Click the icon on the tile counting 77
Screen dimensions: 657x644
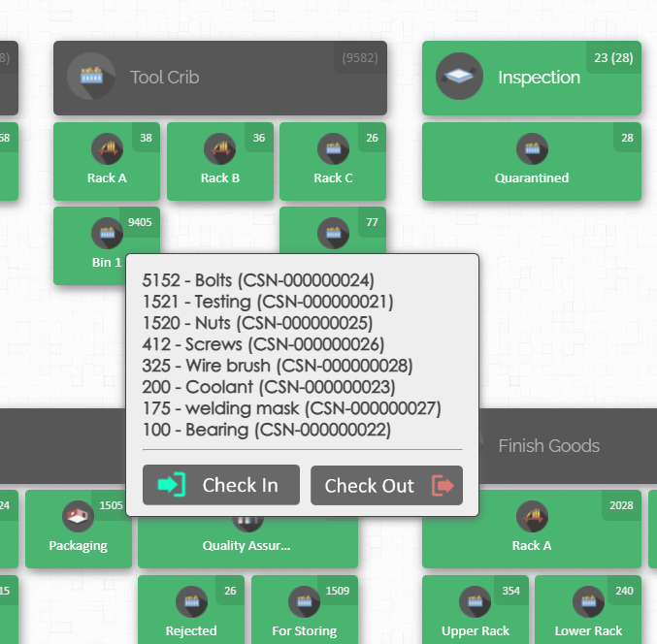(x=333, y=233)
